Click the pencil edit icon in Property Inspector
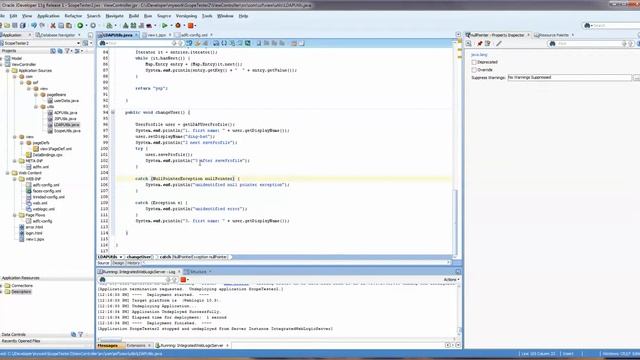 point(499,44)
